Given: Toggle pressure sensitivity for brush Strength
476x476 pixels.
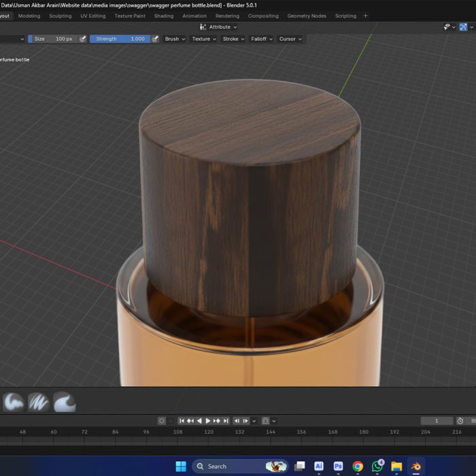Looking at the screenshot, I should pos(155,39).
